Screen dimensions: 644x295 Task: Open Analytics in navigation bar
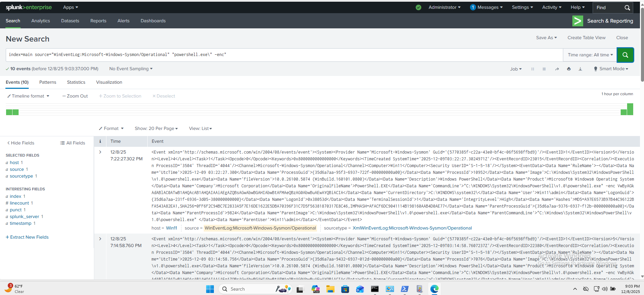click(x=41, y=21)
